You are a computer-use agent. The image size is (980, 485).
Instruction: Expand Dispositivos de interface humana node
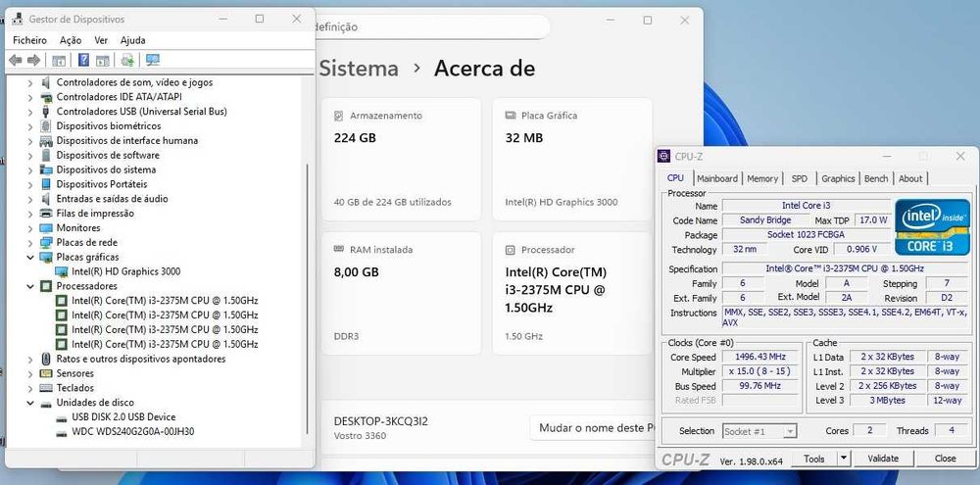tap(30, 141)
